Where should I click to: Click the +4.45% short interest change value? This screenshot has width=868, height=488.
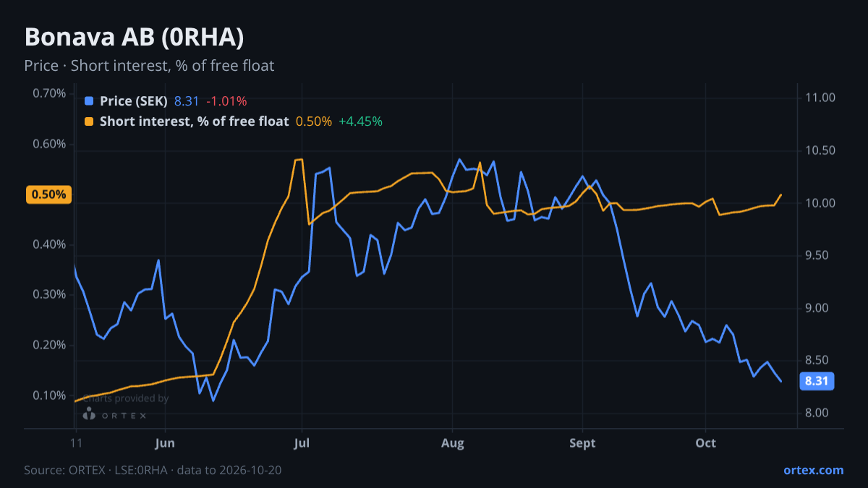360,121
